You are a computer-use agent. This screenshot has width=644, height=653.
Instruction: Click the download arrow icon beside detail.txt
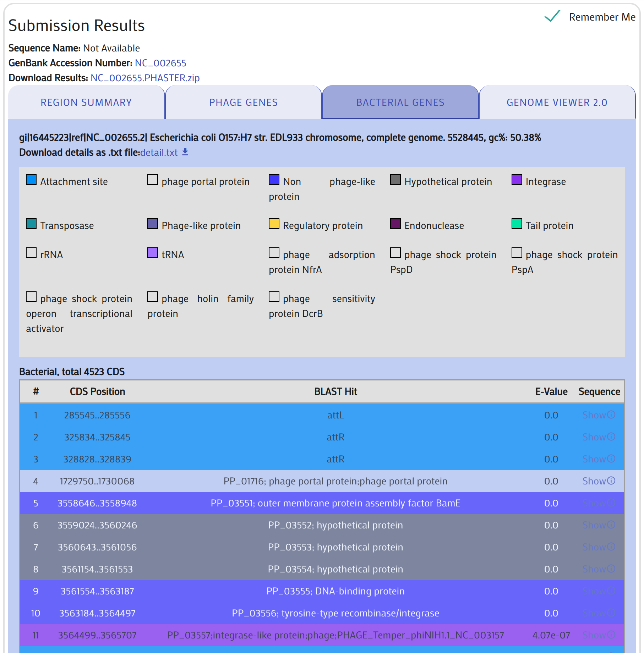point(185,152)
